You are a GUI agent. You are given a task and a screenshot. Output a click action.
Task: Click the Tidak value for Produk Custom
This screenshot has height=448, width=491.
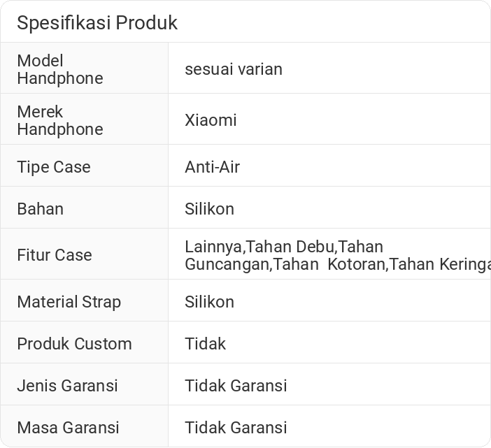(x=205, y=344)
